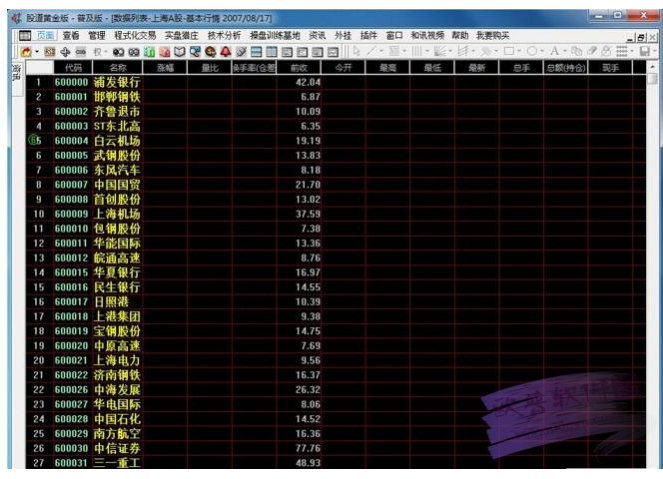Viewport: 663px width, 479px height.
Task: Select the arrow pointer drawing tool
Action: click(x=356, y=52)
